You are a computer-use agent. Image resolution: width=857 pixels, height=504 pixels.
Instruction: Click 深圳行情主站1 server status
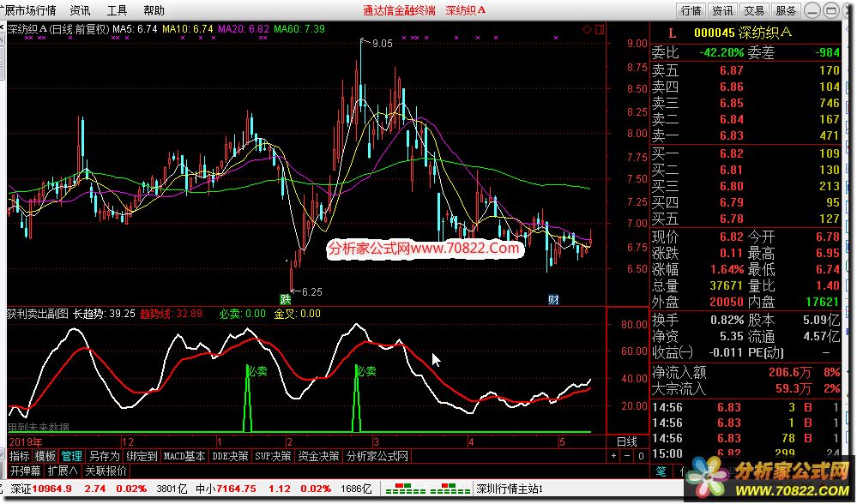point(510,489)
